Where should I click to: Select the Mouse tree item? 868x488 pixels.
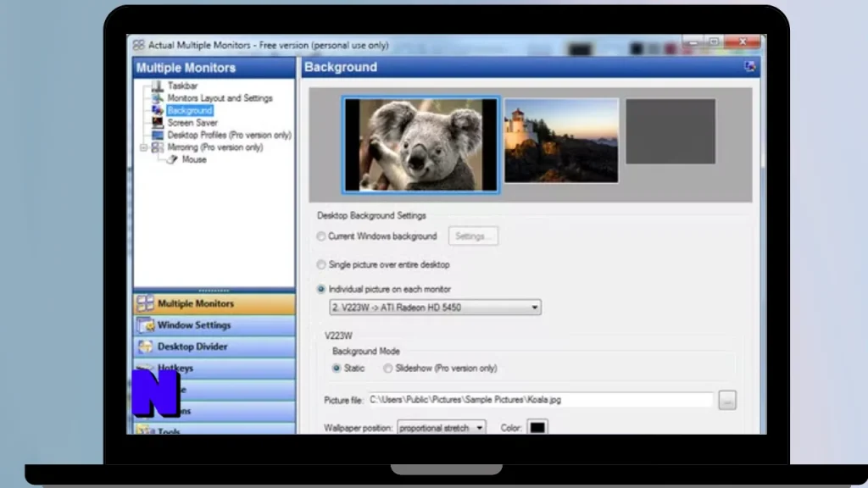tap(194, 159)
